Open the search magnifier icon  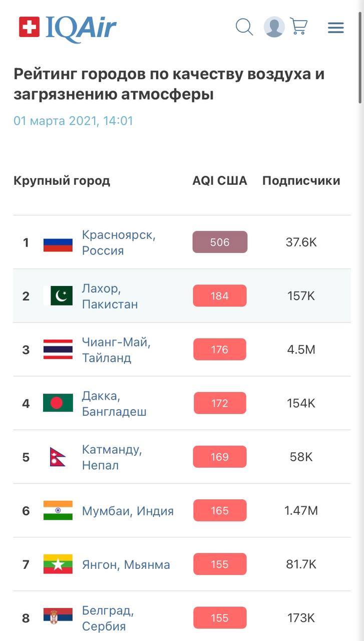[x=244, y=27]
